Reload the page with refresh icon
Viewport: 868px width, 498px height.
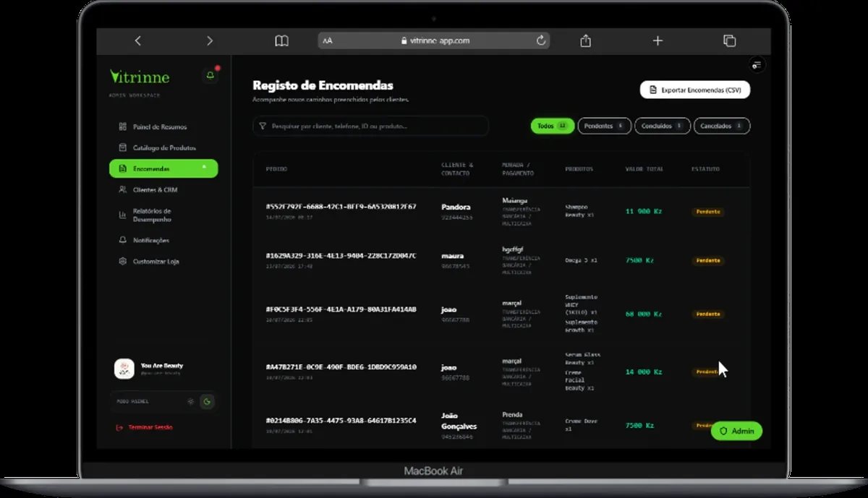pyautogui.click(x=541, y=40)
